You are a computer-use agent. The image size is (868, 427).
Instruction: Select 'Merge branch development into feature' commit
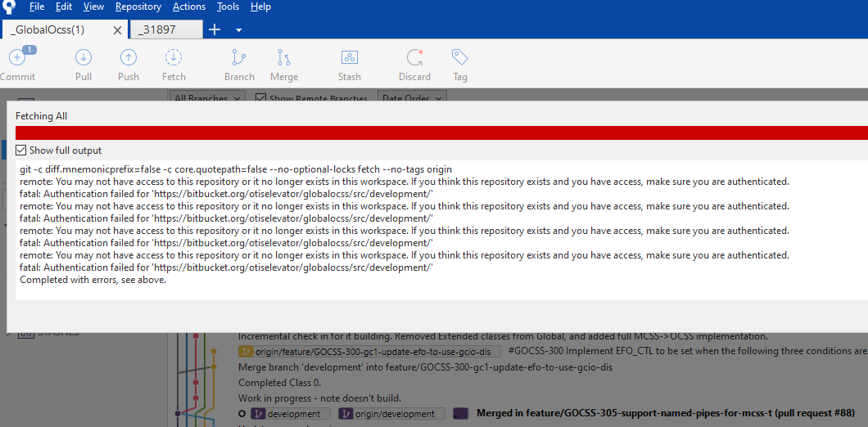pos(425,367)
